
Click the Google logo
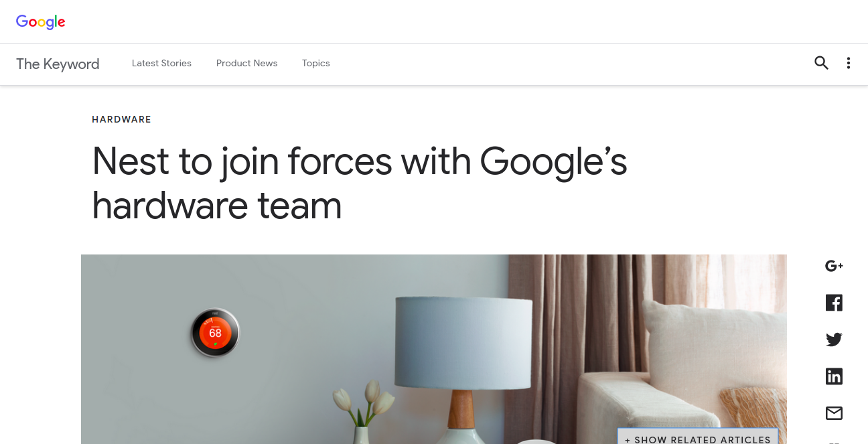point(41,21)
